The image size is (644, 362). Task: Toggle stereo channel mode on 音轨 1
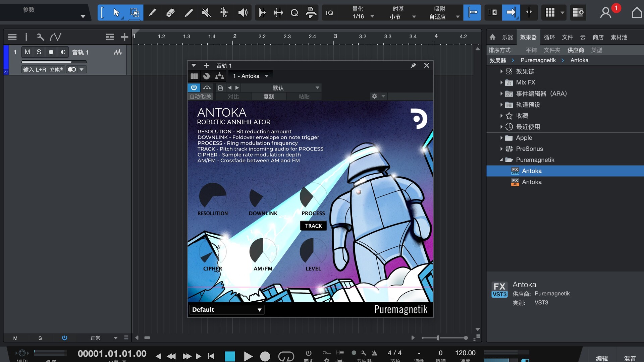pyautogui.click(x=72, y=69)
